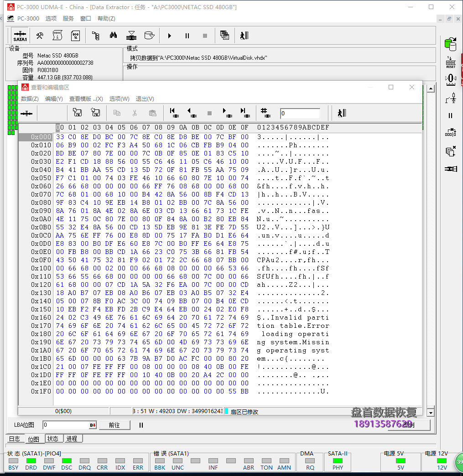Click the green database cylinders icon in right sidebar
The image size is (463, 476).
point(451,44)
